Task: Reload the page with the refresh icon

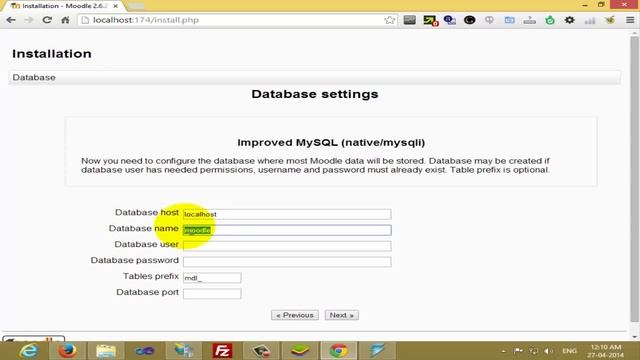Action: pyautogui.click(x=47, y=20)
